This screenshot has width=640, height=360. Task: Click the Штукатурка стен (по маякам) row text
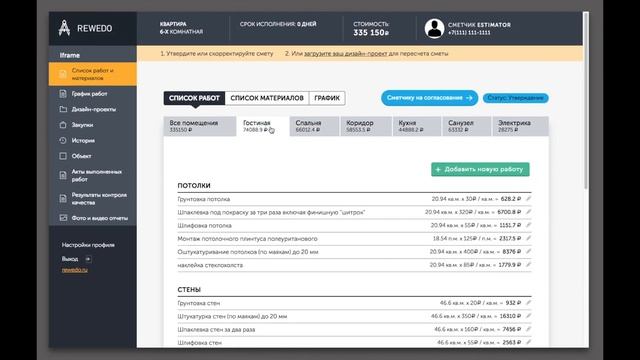tap(232, 316)
